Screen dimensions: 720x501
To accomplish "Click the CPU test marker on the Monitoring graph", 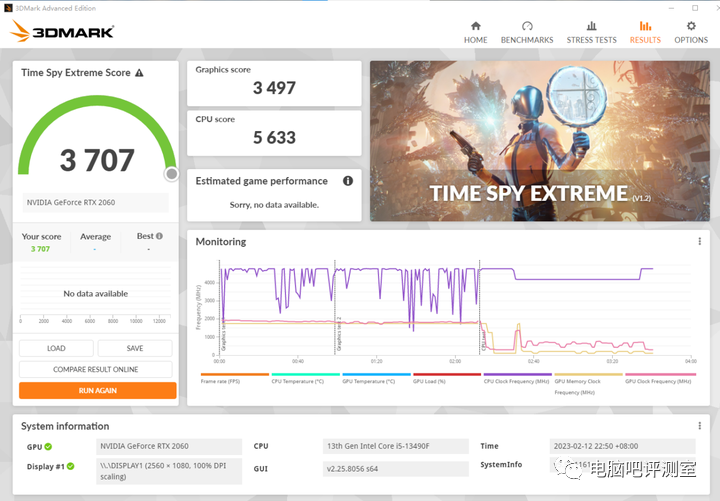I will 483,341.
